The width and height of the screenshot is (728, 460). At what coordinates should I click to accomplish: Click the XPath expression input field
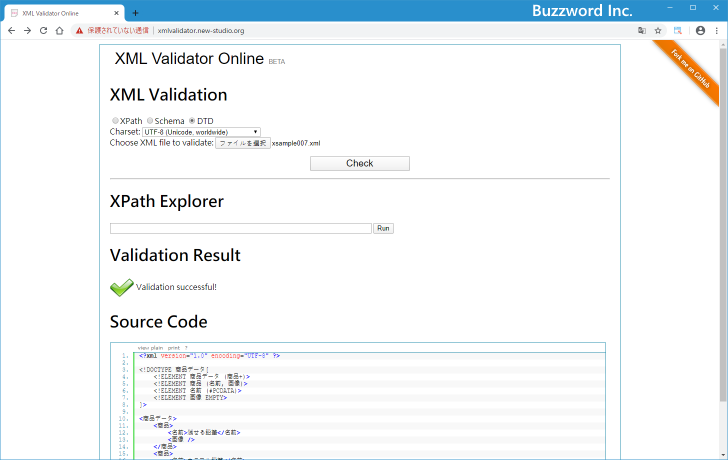[240, 229]
